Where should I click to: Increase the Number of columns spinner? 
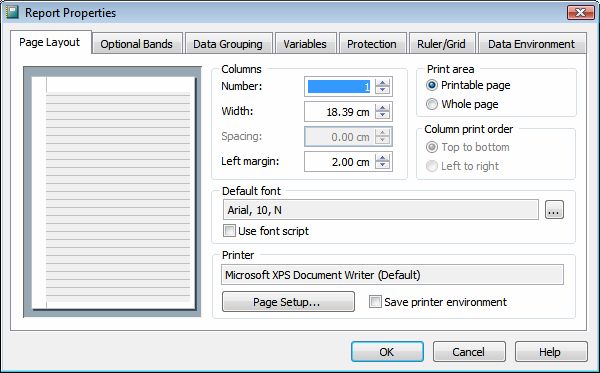(x=382, y=83)
